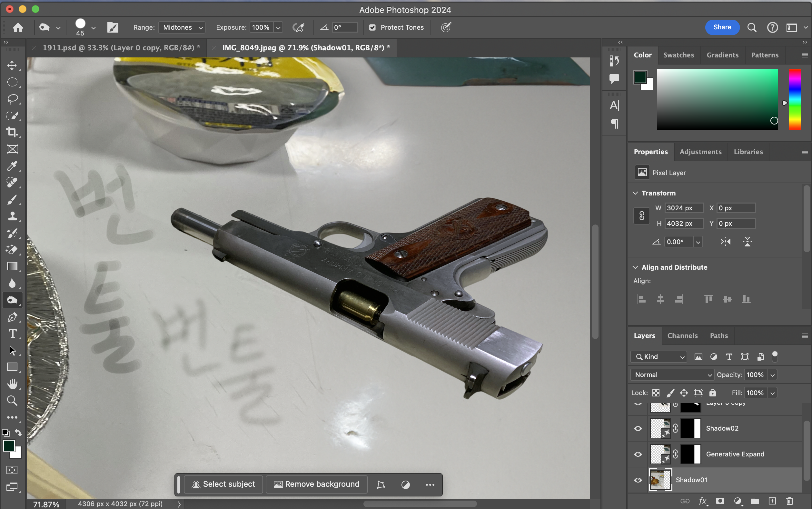Select the Zoom tool
The height and width of the screenshot is (509, 812).
[x=12, y=401]
